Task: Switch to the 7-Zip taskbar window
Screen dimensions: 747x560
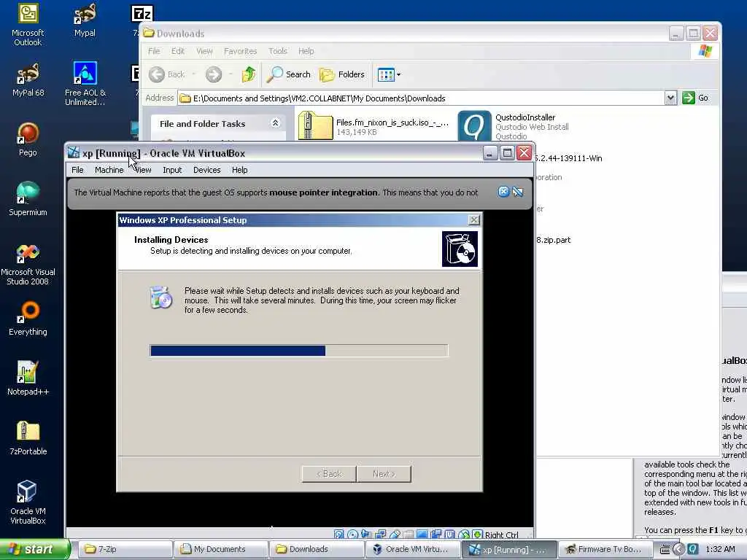Action: 124,549
